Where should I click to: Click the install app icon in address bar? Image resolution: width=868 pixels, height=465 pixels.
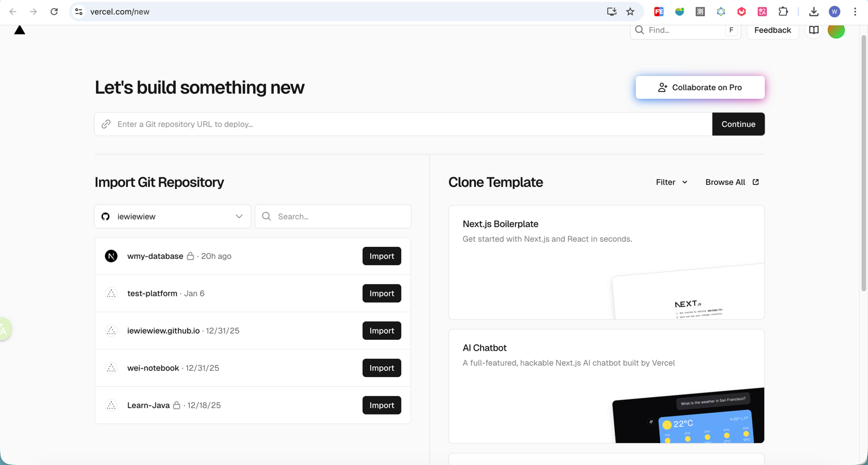click(x=612, y=11)
